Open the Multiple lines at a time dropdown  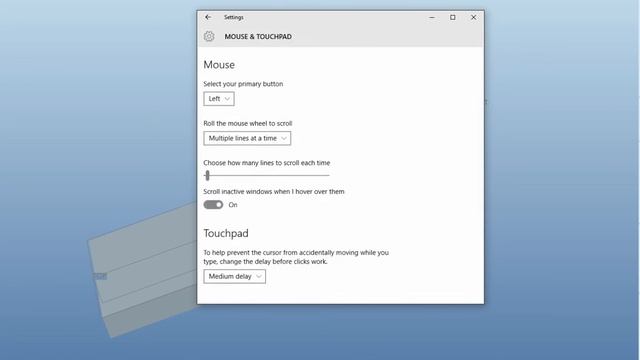[x=247, y=138]
